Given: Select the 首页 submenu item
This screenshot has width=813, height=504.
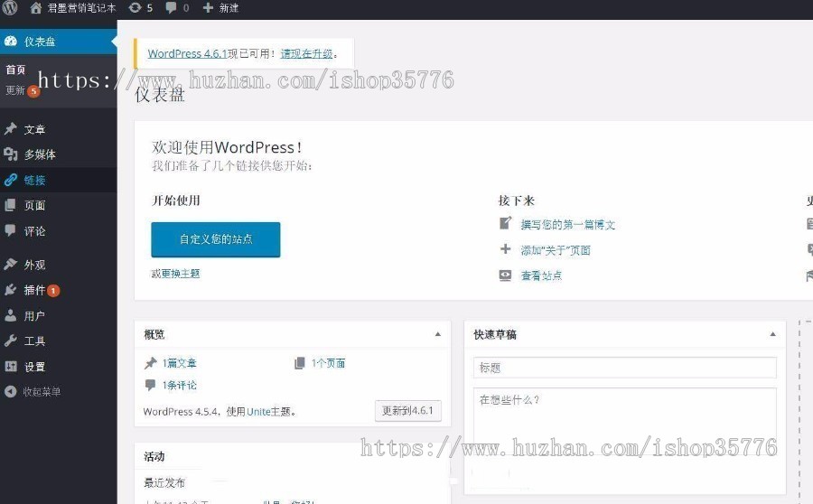Looking at the screenshot, I should (x=15, y=70).
